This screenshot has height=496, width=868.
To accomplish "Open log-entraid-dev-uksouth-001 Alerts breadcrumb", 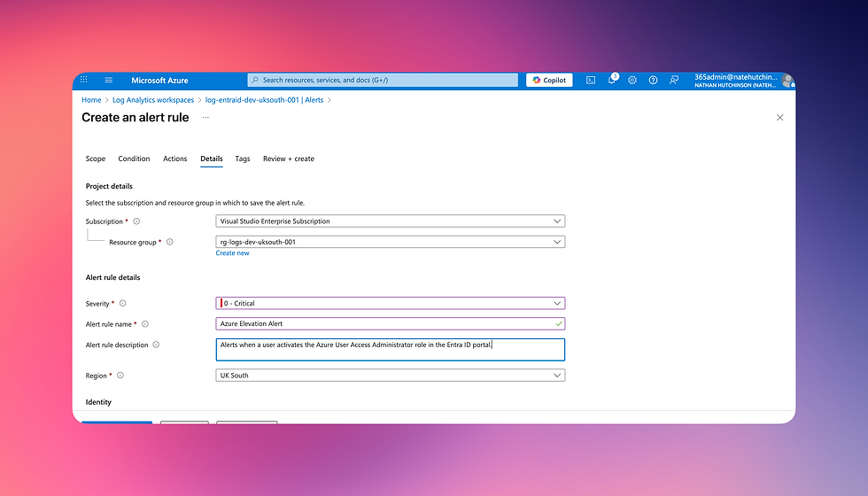I will click(x=264, y=100).
